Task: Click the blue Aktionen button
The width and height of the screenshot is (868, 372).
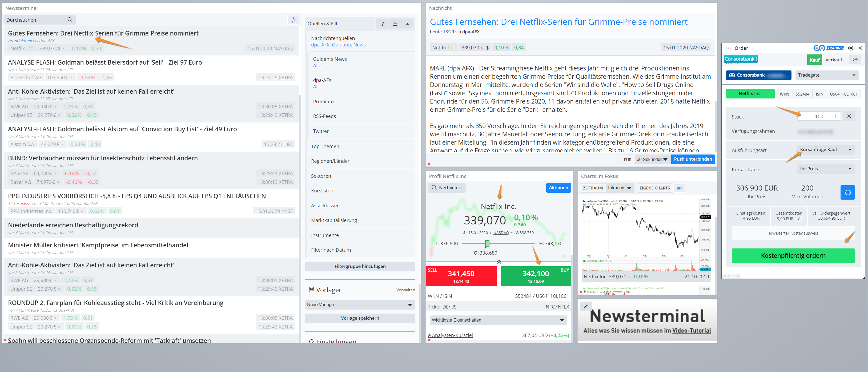Action: 558,188
